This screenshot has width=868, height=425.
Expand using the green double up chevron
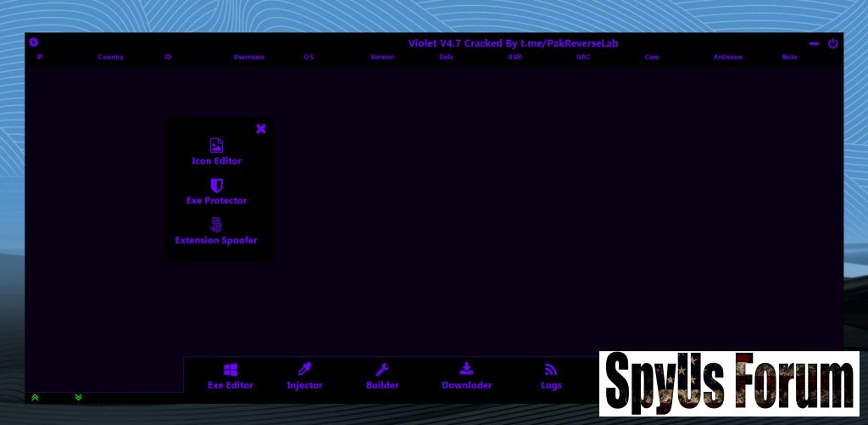coord(35,397)
